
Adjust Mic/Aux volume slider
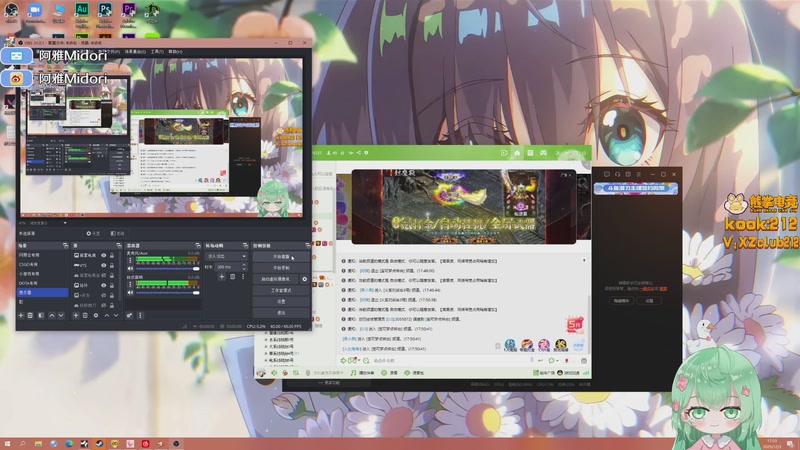[166, 269]
